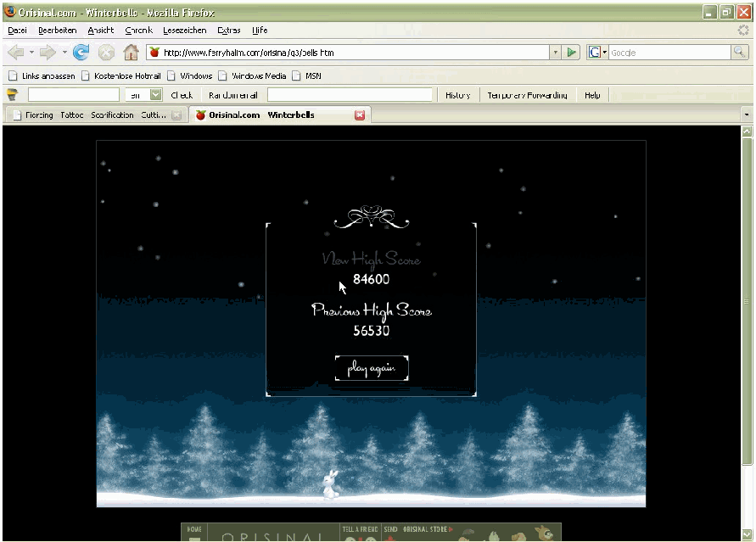The image size is (756, 542).
Task: Click the HOME link in the Orisinal footer
Action: 194,530
